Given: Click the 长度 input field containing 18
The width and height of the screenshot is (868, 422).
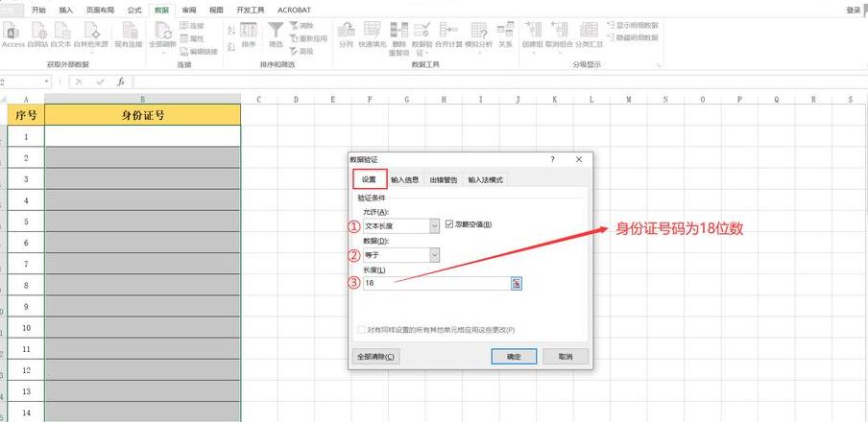Looking at the screenshot, I should pyautogui.click(x=436, y=283).
